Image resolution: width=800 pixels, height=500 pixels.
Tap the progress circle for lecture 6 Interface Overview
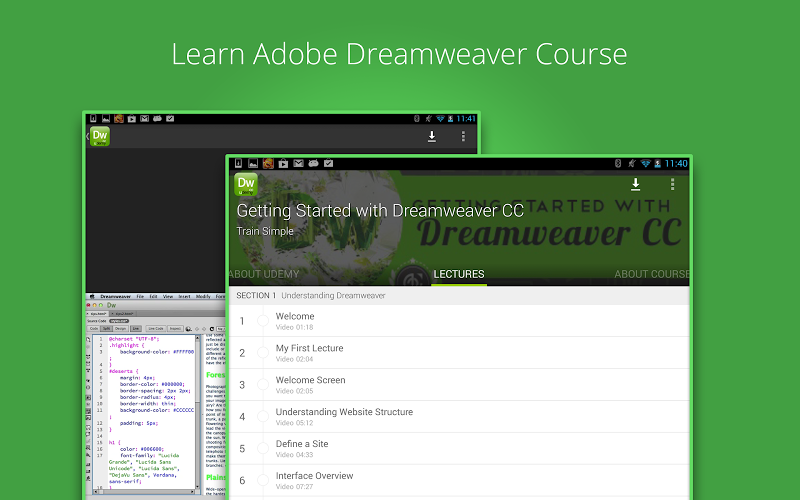pos(263,480)
